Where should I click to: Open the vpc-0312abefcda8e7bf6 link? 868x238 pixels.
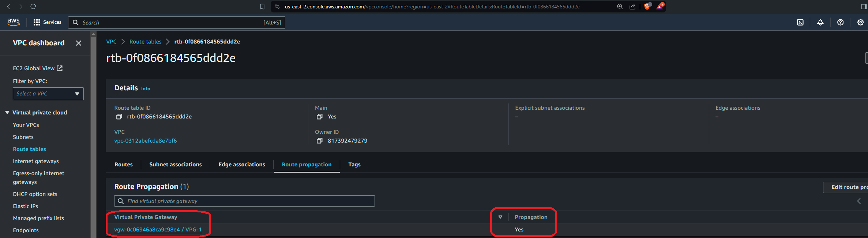145,141
